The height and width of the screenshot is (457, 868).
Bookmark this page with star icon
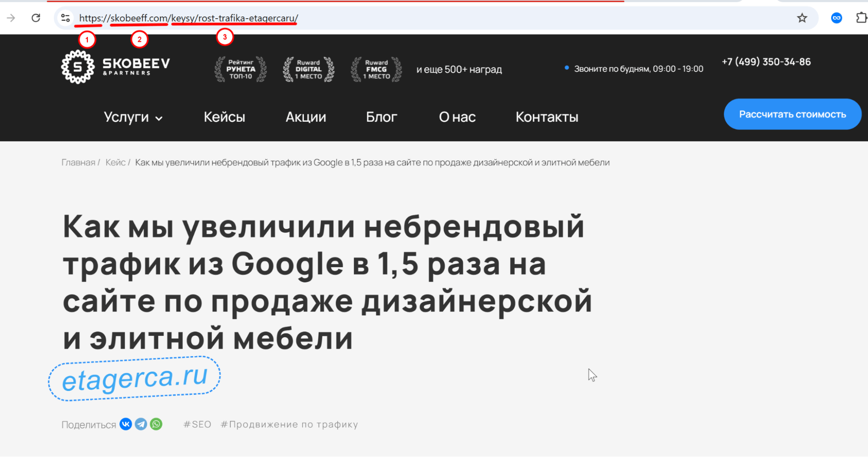coord(802,18)
